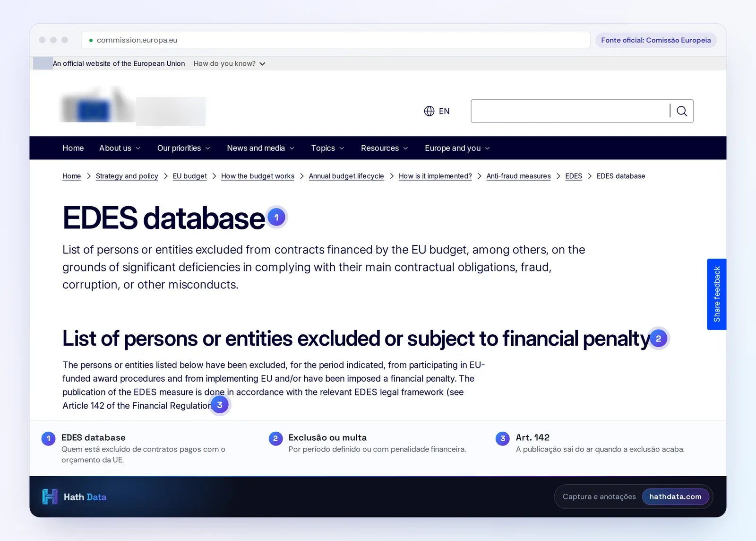
Task: Expand the Our priorities menu
Action: pyautogui.click(x=184, y=148)
